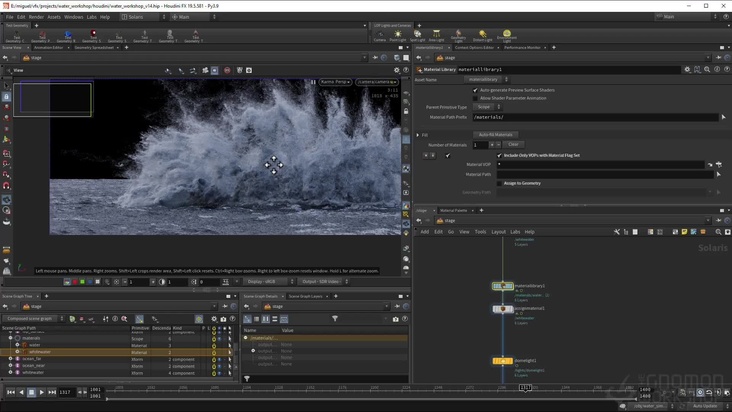Select the assignmaterial1 node
This screenshot has height=412, width=732.
(x=503, y=309)
